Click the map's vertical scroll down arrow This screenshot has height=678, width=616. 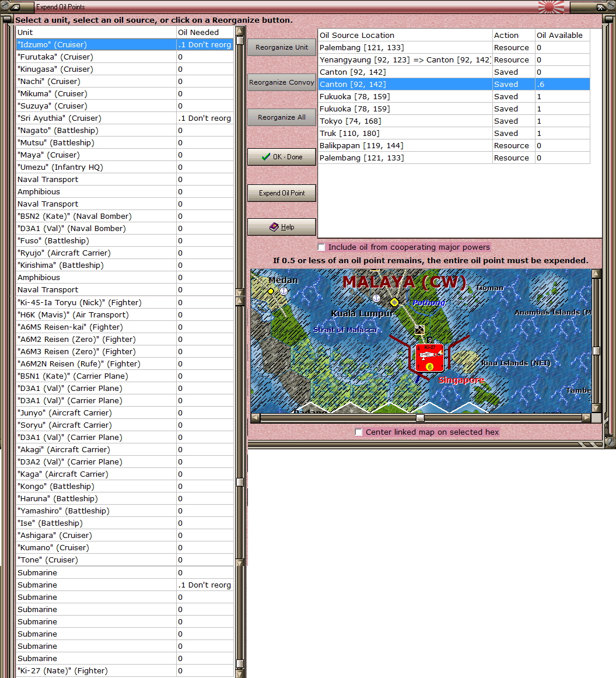[596, 408]
